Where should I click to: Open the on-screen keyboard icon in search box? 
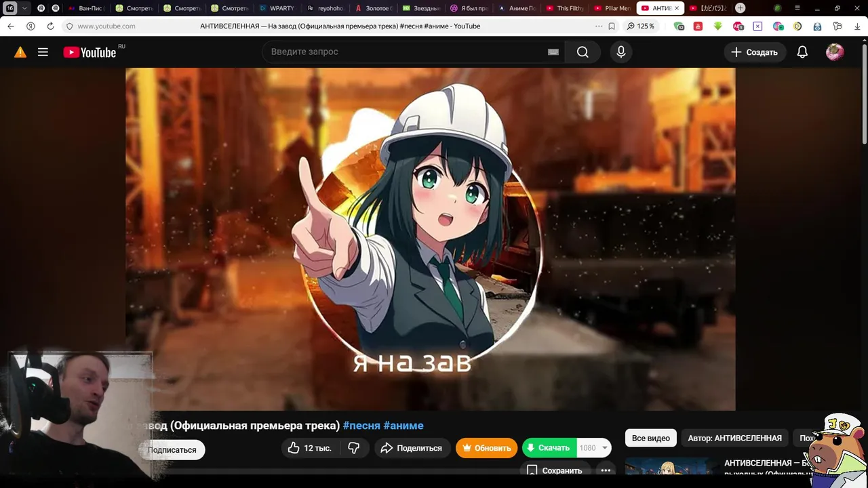[x=553, y=52]
